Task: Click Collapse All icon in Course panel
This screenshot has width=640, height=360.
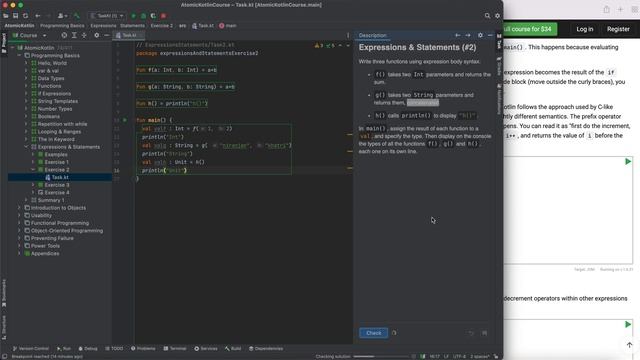Action: pyautogui.click(x=84, y=36)
